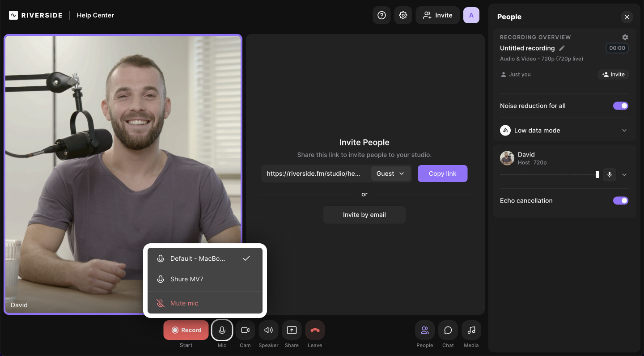Open the Guest role dropdown
Screen dimensions: 644x356
(x=390, y=174)
